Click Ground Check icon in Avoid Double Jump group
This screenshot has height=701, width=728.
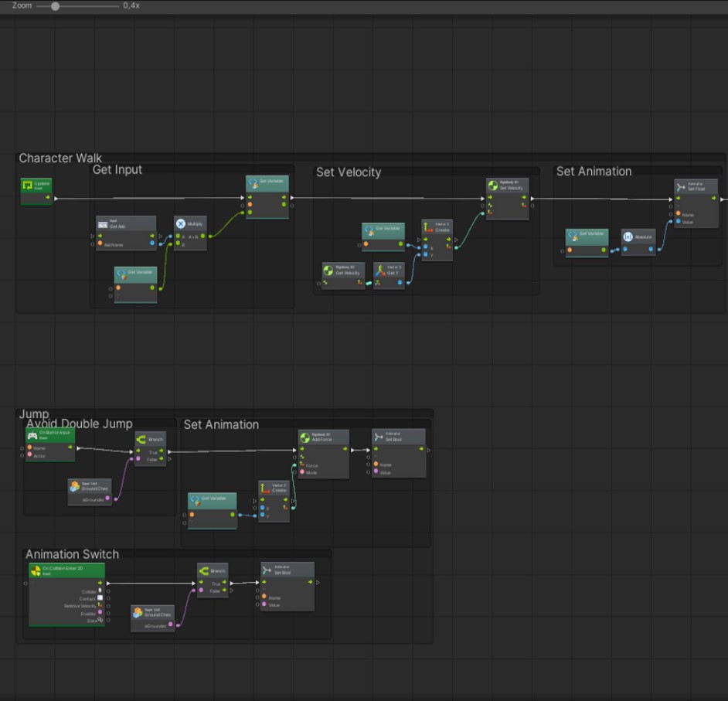75,487
